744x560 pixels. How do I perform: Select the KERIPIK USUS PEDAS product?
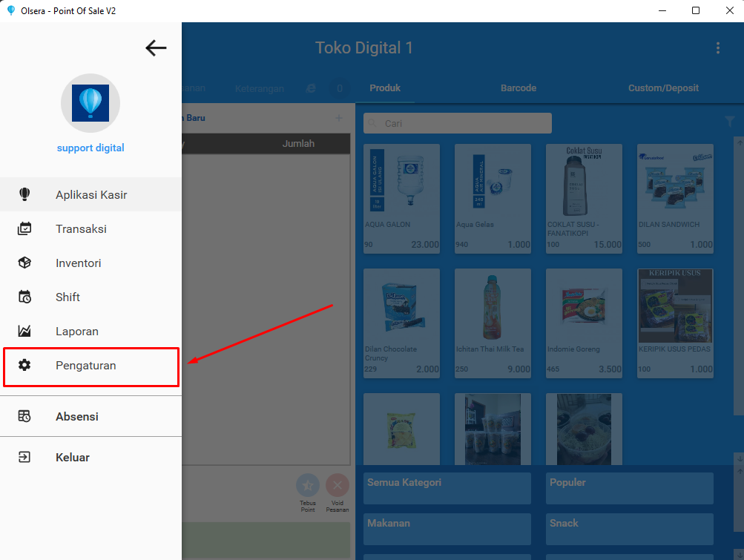point(675,323)
